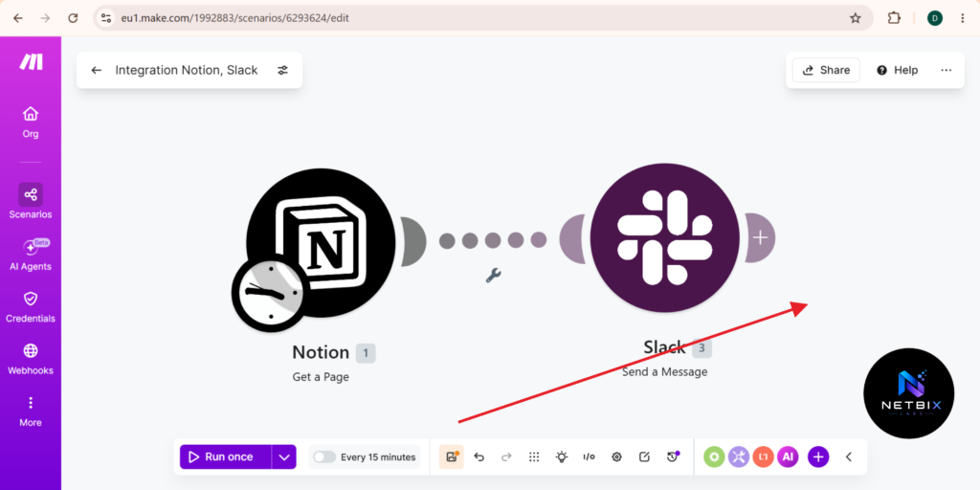Collapse the toolbar with the chevron arrow

(849, 457)
